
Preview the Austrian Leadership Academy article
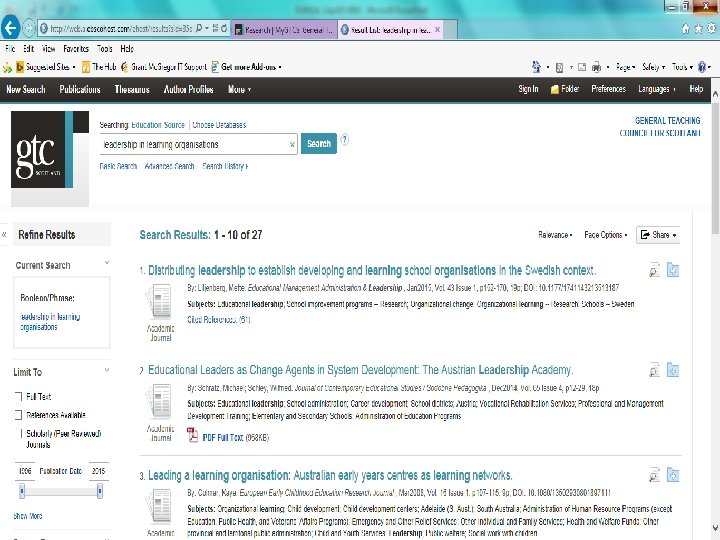654,370
